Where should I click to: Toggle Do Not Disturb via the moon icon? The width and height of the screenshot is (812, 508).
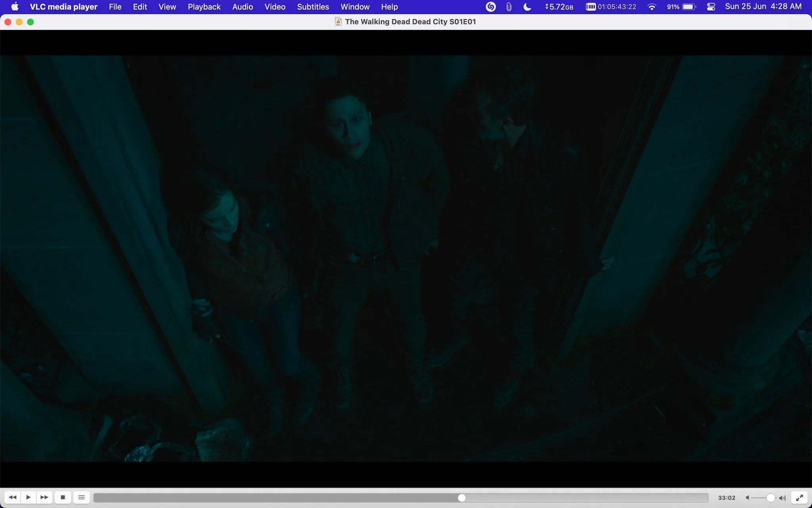click(x=527, y=7)
